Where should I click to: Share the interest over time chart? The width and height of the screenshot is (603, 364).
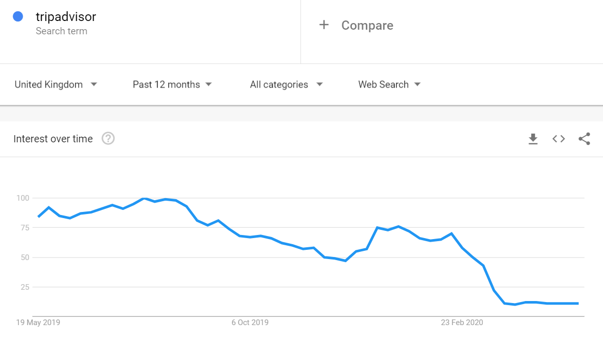584,139
